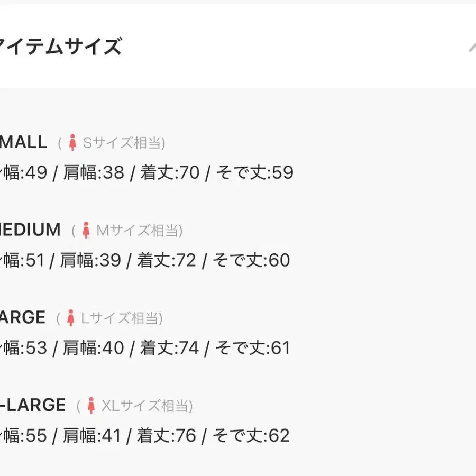Click そで丈:61 in the LARGE row
Viewport: 476px width, 476px height.
(253, 348)
